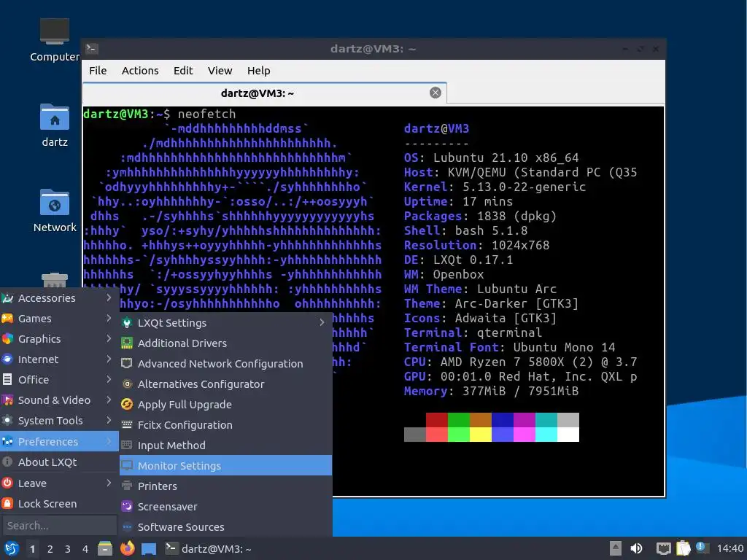Expand the Games submenu
Image resolution: width=747 pixels, height=560 pixels.
(x=59, y=319)
